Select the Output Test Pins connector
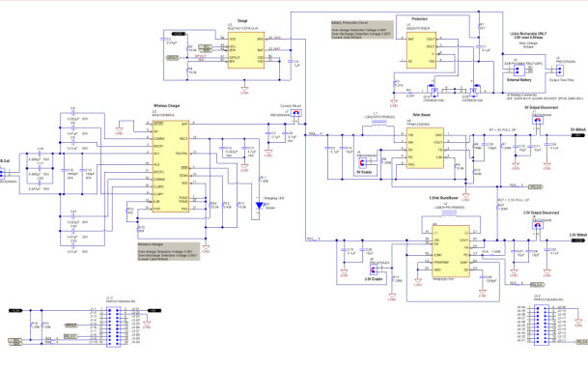588x368 pixels. [559, 71]
